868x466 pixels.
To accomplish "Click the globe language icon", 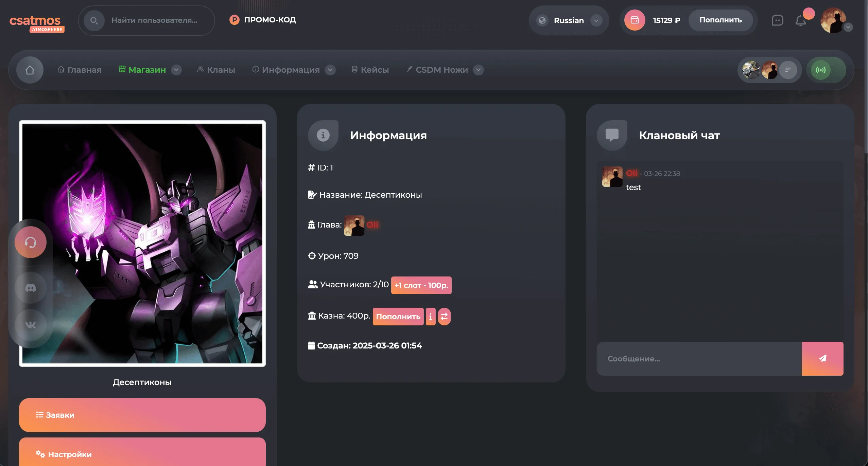I will [542, 20].
